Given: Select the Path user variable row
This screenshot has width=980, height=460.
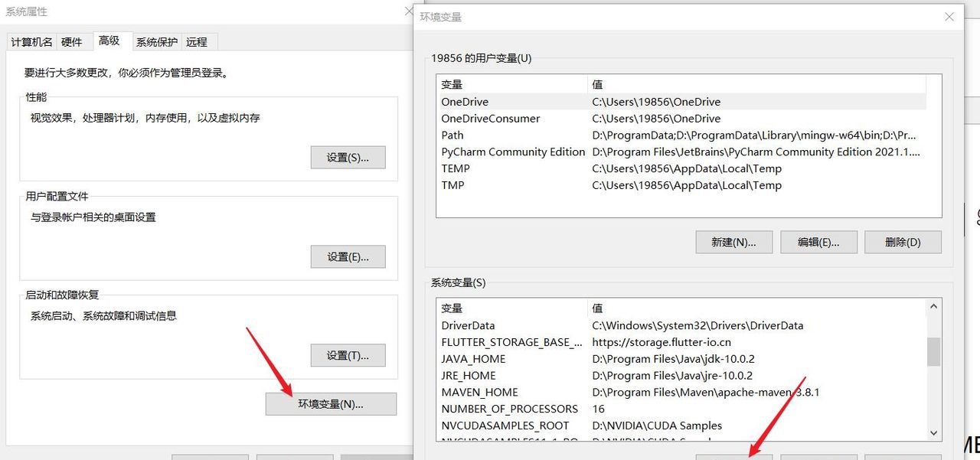Looking at the screenshot, I should [x=452, y=135].
